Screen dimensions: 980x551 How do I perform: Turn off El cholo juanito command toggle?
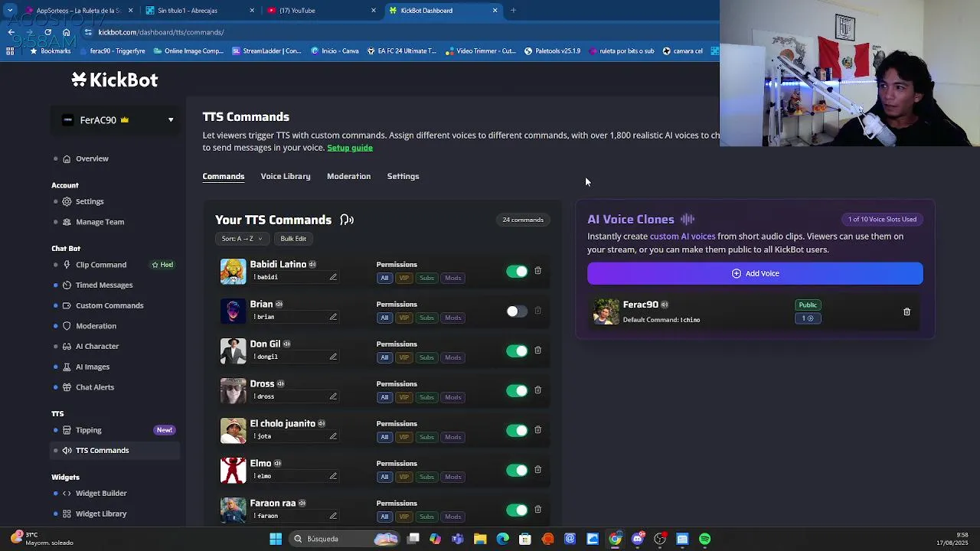point(517,431)
